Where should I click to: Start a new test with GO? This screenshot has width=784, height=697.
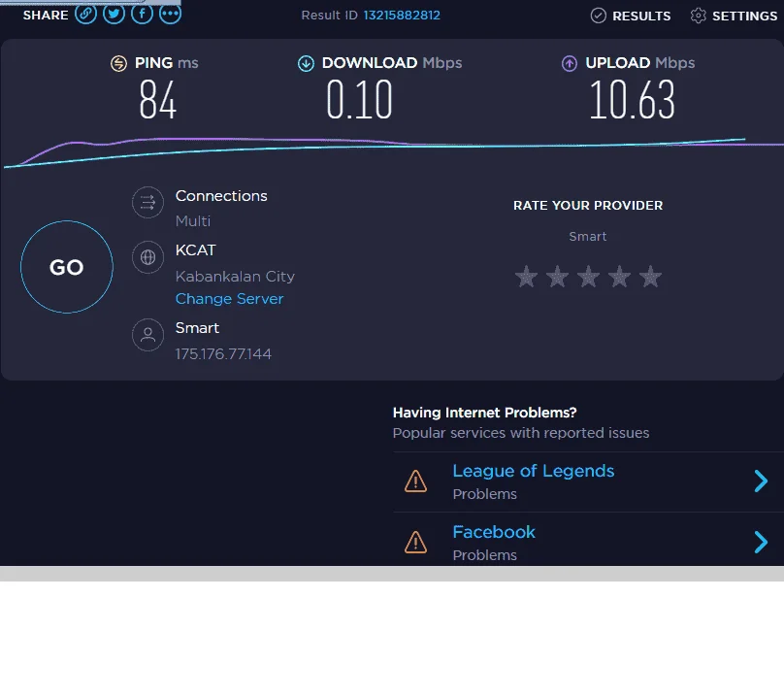[67, 267]
